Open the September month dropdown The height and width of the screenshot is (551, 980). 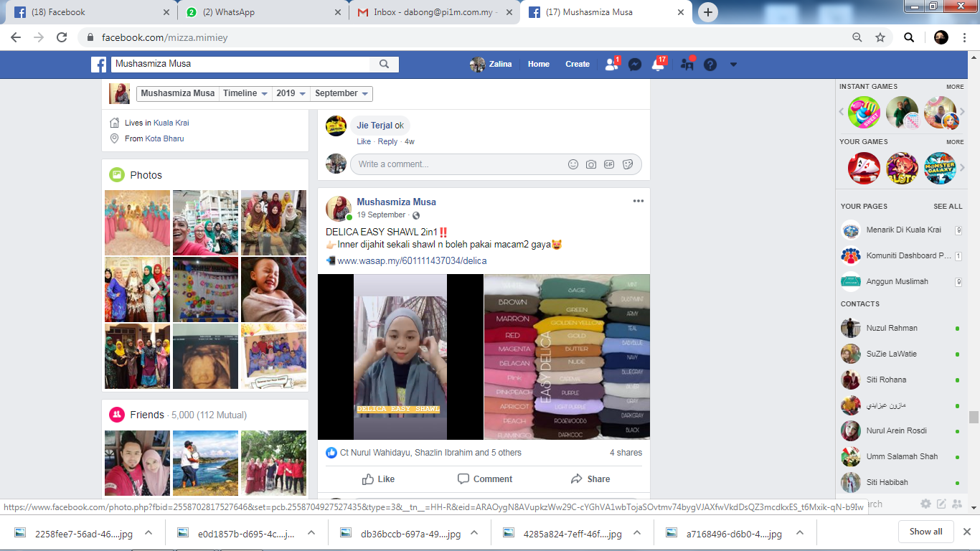pyautogui.click(x=341, y=93)
